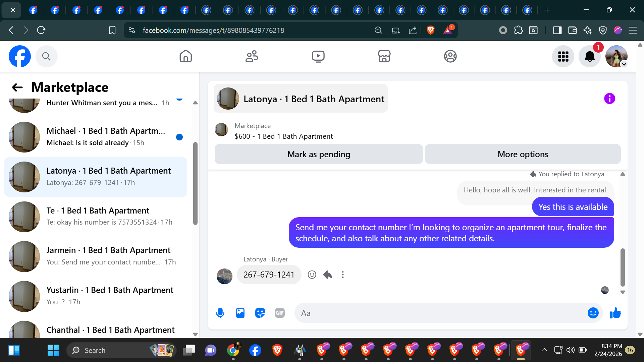Bookmark this page
644x362 pixels.
112,31
